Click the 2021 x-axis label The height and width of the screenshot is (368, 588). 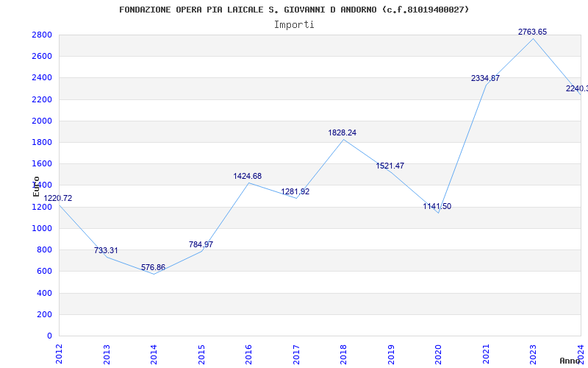(x=486, y=355)
